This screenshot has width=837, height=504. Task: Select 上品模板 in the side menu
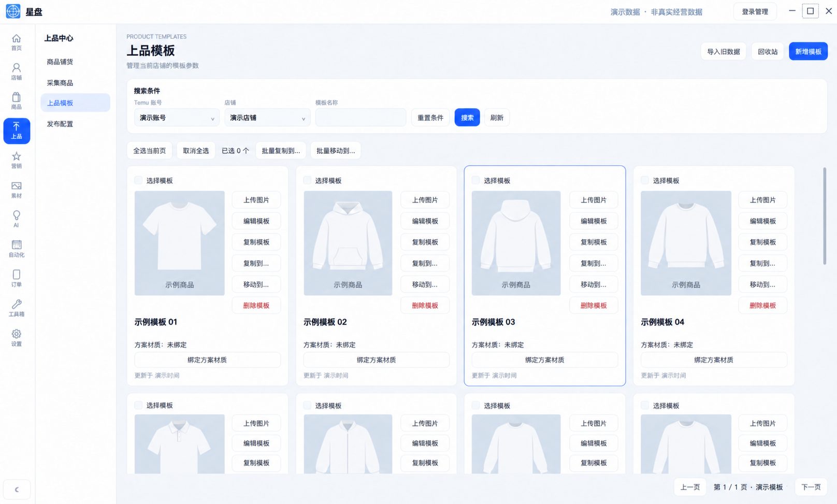pos(75,103)
